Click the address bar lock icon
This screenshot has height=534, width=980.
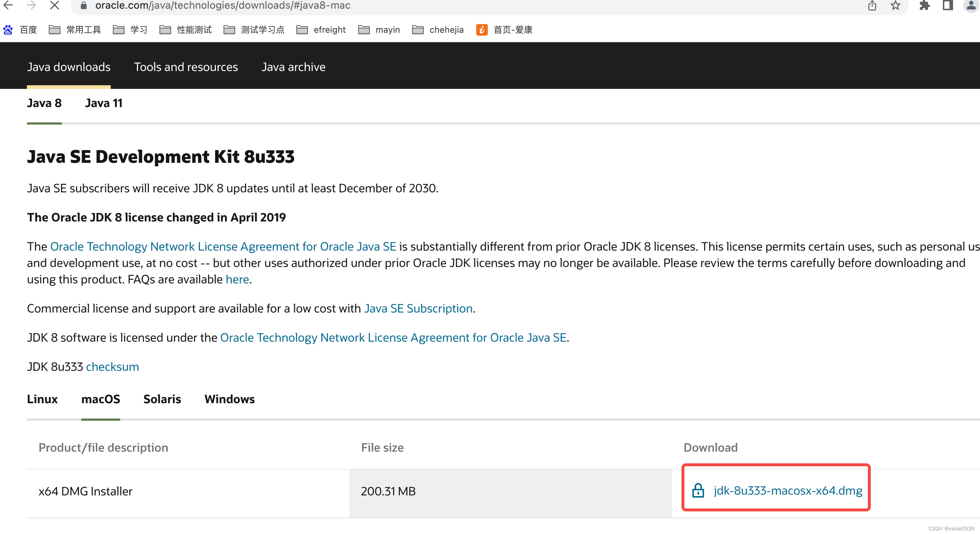coord(84,5)
